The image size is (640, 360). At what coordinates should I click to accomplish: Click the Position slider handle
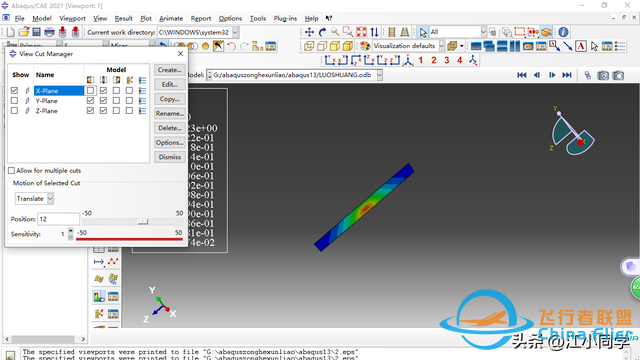(x=142, y=222)
